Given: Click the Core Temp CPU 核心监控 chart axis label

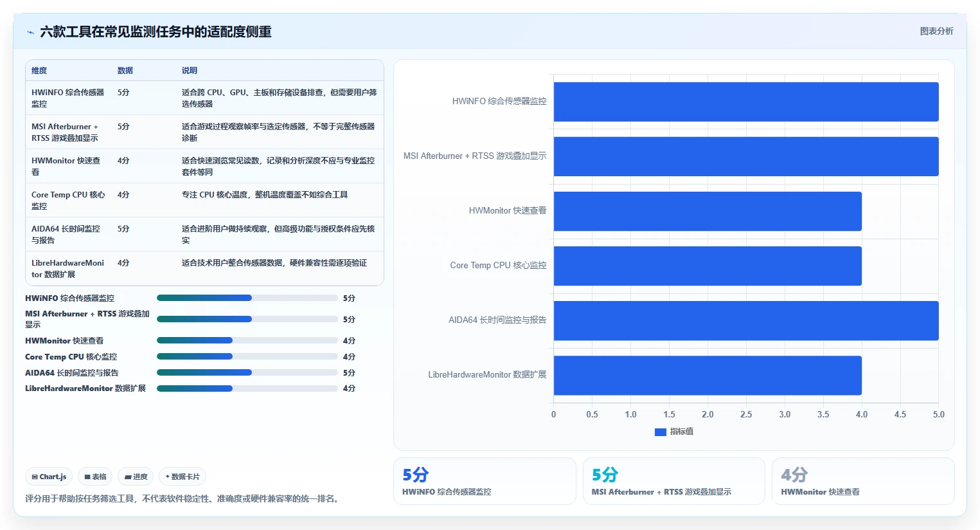Looking at the screenshot, I should [498, 265].
